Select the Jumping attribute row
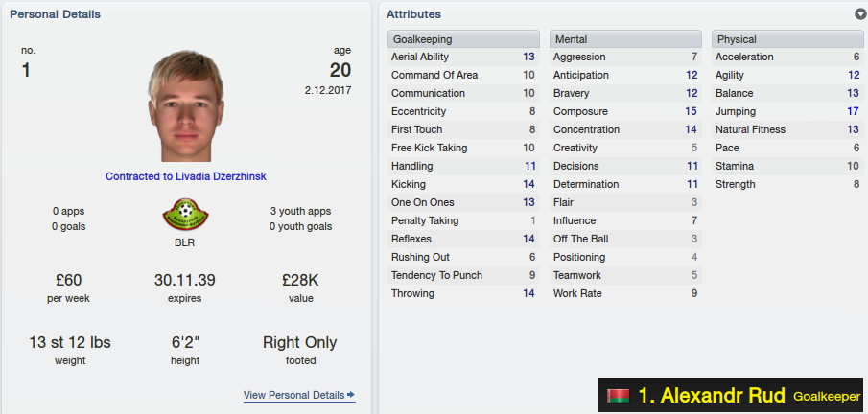Screen dimensions: 868x414 (x=787, y=112)
